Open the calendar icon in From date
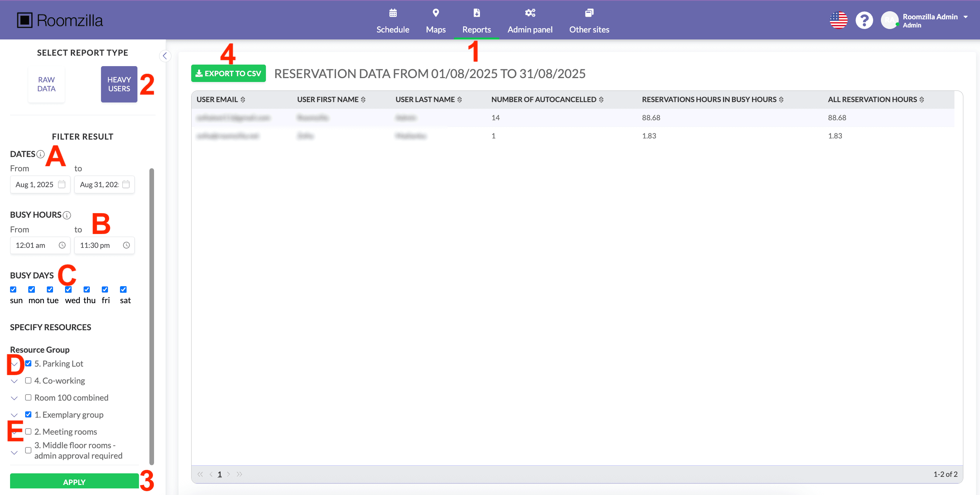The image size is (980, 495). click(x=62, y=184)
